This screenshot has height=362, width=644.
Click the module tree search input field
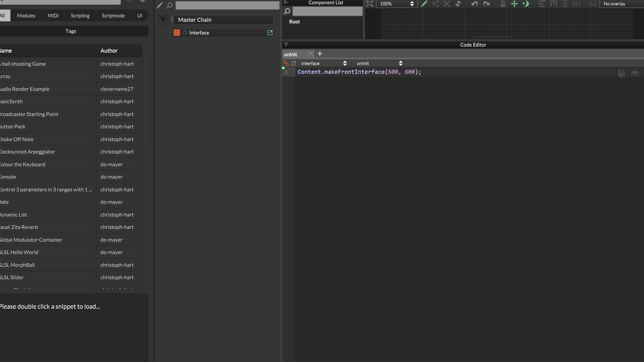pos(227,5)
